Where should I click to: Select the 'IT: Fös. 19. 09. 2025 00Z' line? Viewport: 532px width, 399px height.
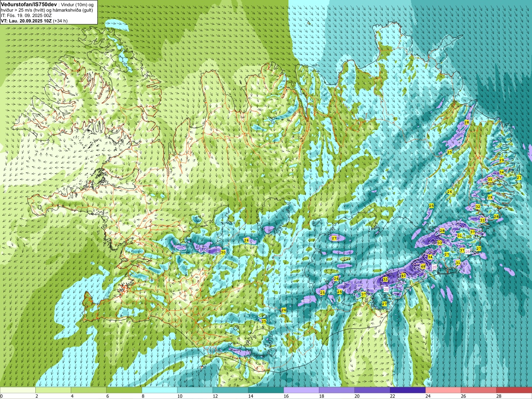tap(26, 15)
